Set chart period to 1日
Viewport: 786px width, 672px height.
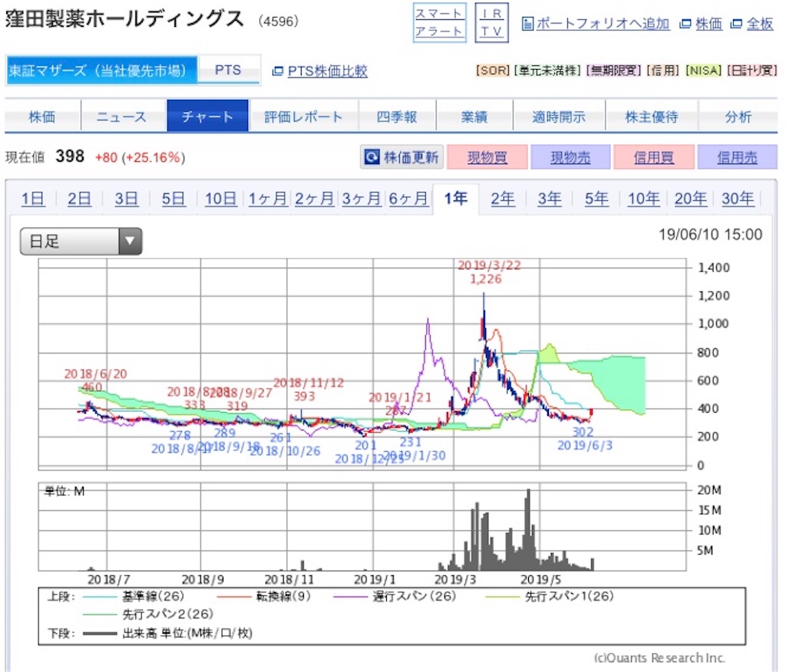pos(32,199)
